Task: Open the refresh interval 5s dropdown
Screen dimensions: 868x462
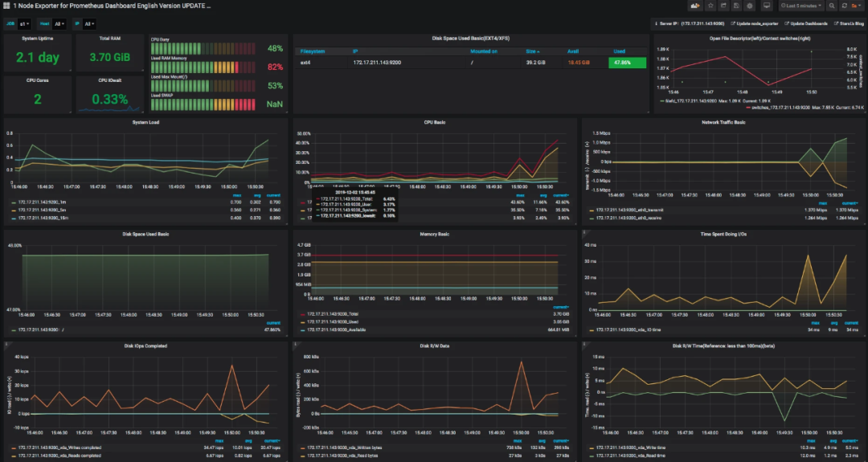Action: pos(857,6)
